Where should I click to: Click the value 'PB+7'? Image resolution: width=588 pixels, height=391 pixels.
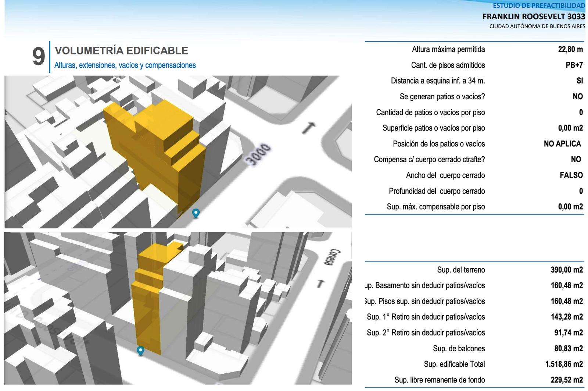pyautogui.click(x=574, y=65)
